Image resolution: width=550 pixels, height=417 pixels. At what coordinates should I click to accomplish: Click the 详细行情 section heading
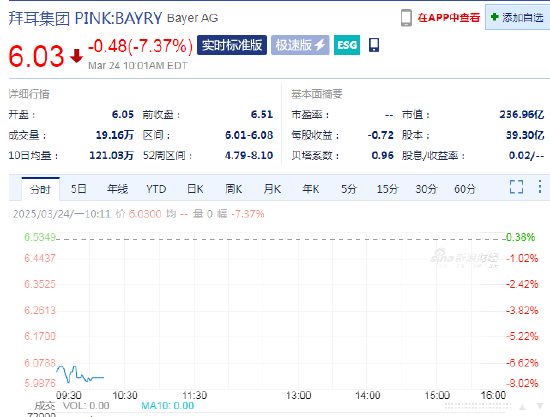[x=29, y=94]
